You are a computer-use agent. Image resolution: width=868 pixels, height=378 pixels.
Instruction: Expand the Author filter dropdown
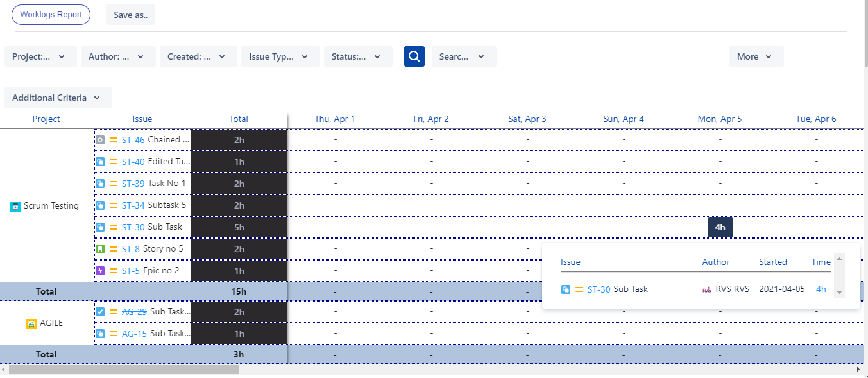click(x=118, y=56)
